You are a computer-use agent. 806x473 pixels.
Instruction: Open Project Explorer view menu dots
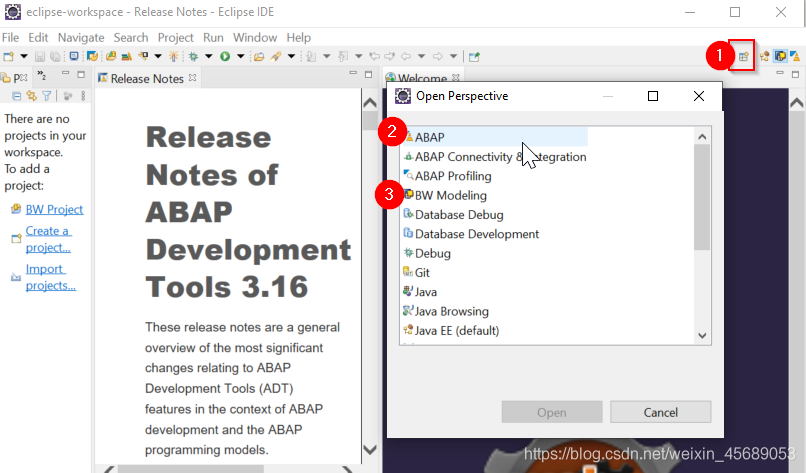tap(83, 96)
